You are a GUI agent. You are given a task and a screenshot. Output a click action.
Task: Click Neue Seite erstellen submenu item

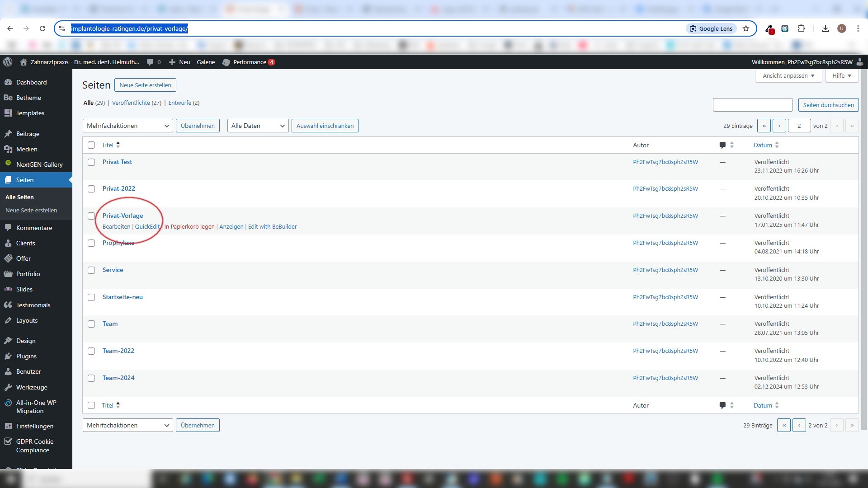tap(31, 210)
